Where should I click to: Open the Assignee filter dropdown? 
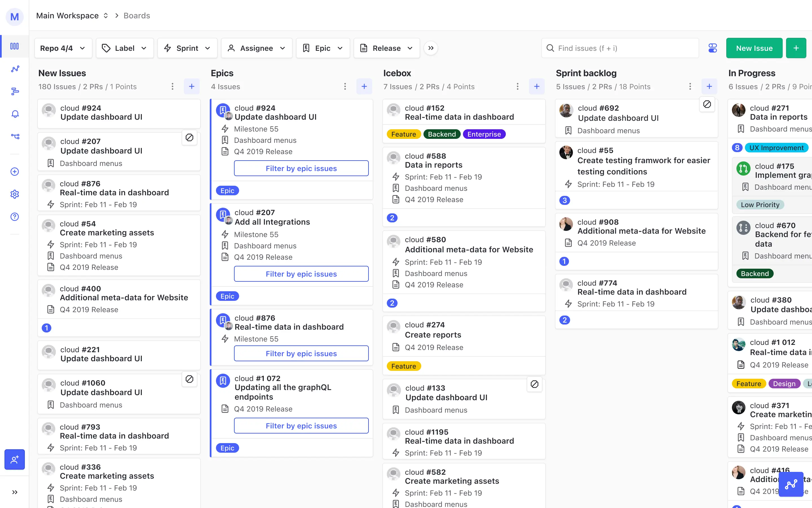tap(257, 48)
